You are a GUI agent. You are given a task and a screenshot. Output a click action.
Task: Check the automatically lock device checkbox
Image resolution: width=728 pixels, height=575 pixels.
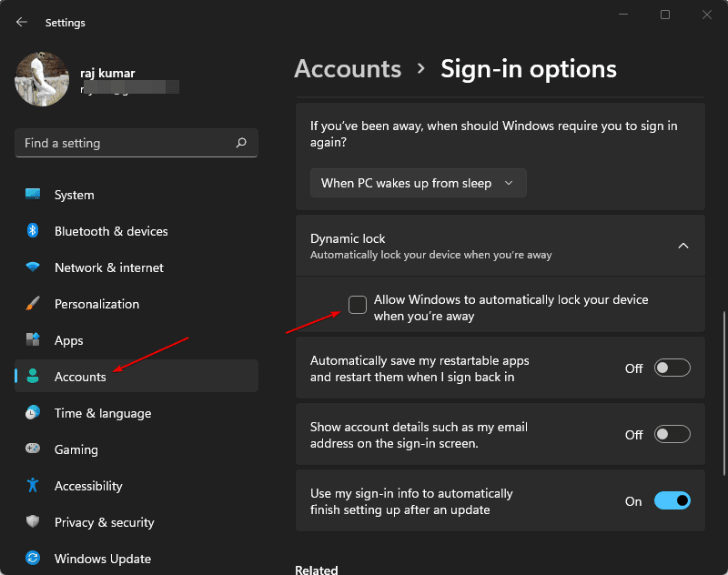358,305
